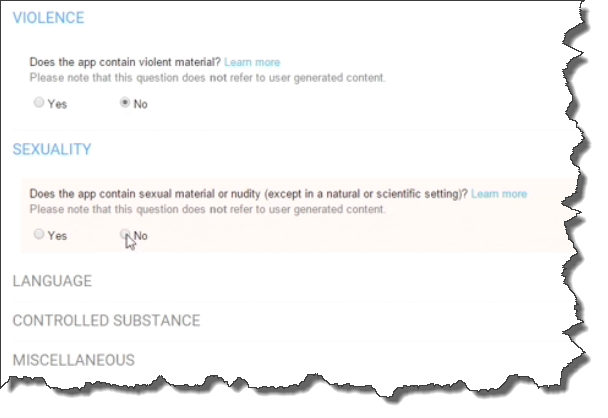Viewport: 608px width, 418px height.
Task: Collapse the SEXUALITY section heading
Action: coord(52,149)
